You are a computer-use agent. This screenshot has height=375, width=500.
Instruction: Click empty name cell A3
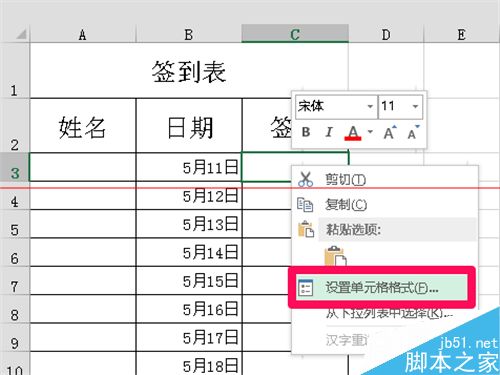[x=83, y=167]
